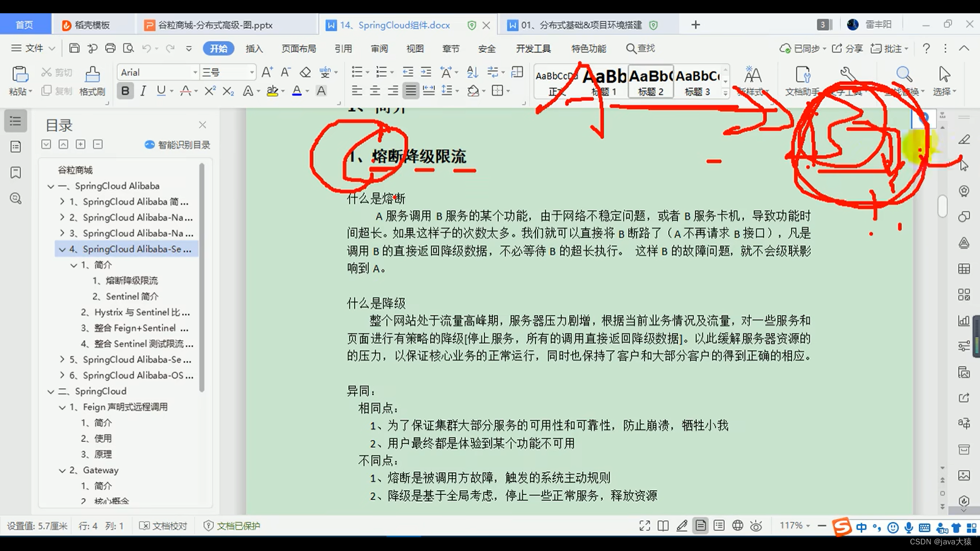Collapse the SpringCloud Alibaba-Se tree node
This screenshot has width=980, height=551.
click(62, 249)
